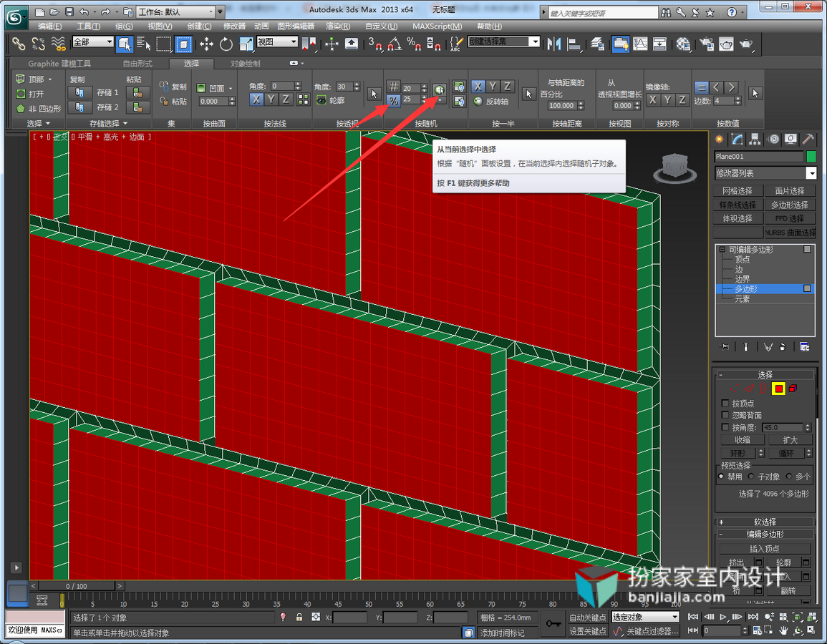
Task: Click the selection lock icon in status bar
Action: coord(299,617)
